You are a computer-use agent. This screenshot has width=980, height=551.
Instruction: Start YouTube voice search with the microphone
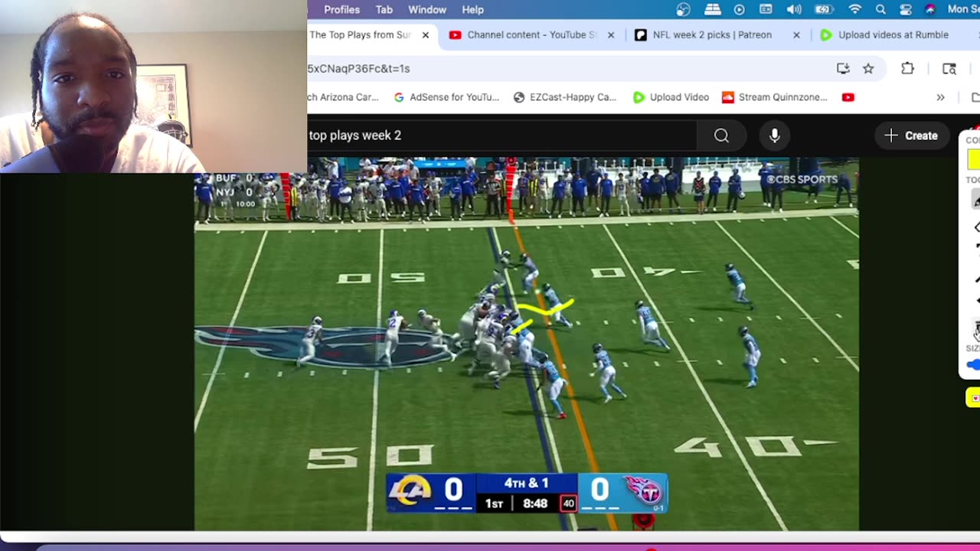click(x=775, y=135)
